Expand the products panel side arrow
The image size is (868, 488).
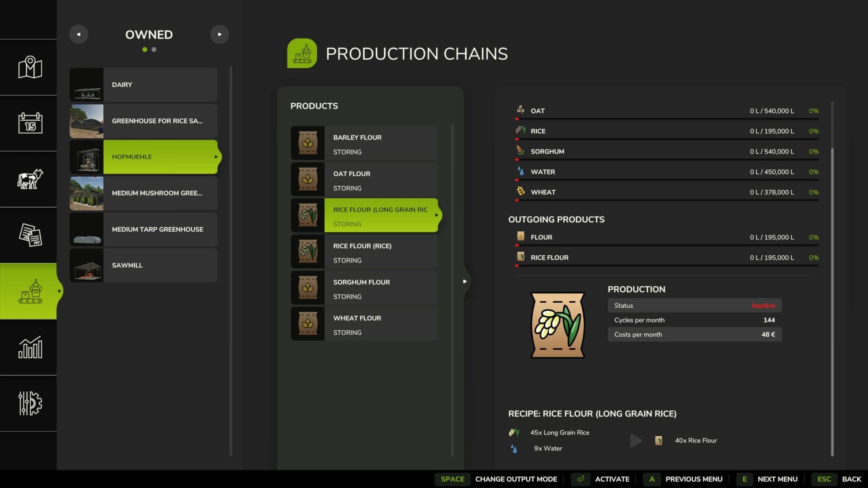pyautogui.click(x=465, y=282)
